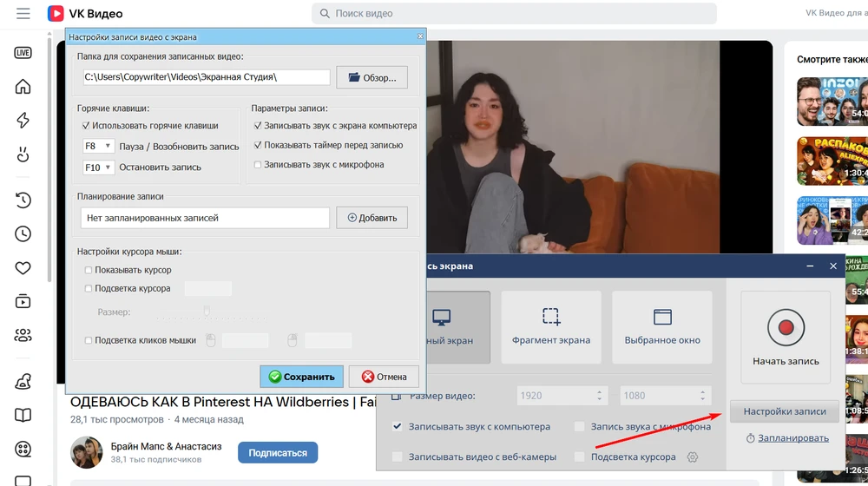868x486 pixels.
Task: Toggle Использовать горячие клавиши checkbox
Action: (86, 126)
